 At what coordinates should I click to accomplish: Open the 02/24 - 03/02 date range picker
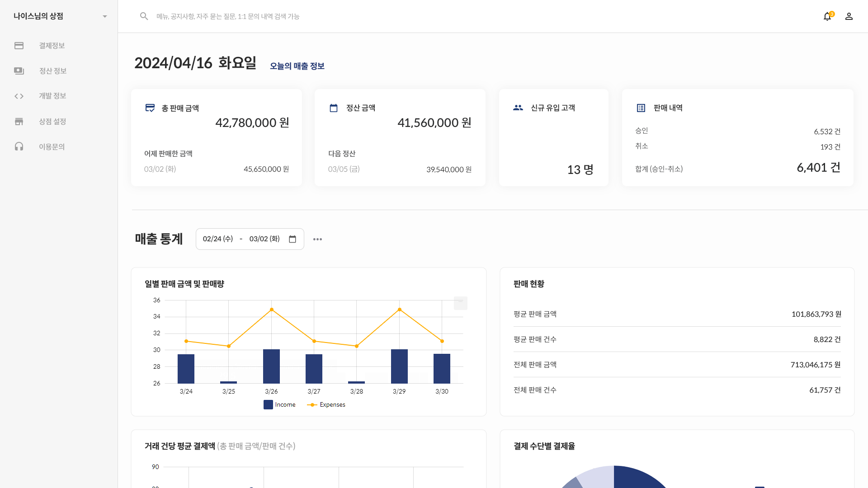[250, 239]
